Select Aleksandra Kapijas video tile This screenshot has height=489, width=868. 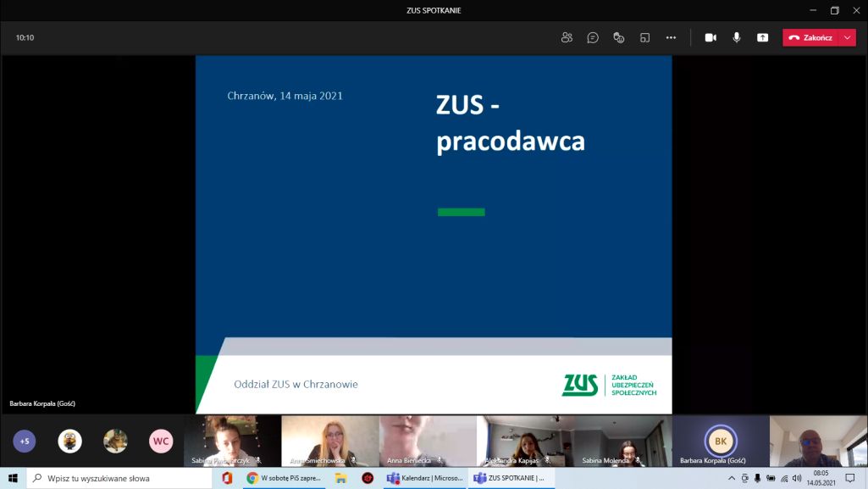pyautogui.click(x=525, y=441)
